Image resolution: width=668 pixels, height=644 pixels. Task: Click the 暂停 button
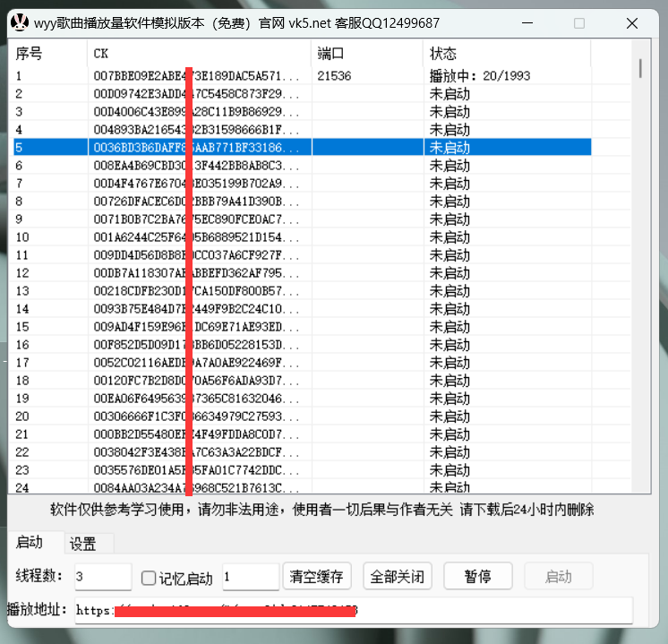477,576
